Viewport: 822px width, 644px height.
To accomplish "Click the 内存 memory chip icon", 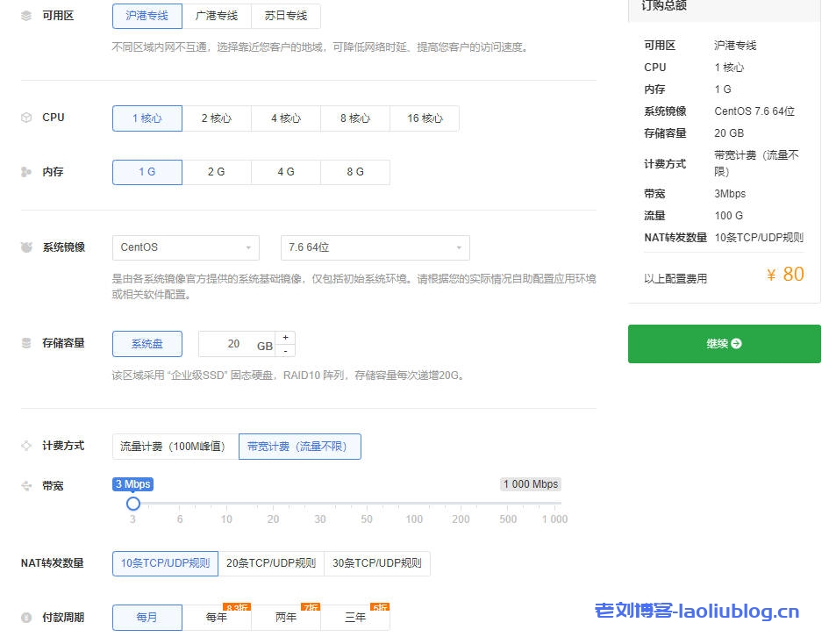I will point(25,172).
